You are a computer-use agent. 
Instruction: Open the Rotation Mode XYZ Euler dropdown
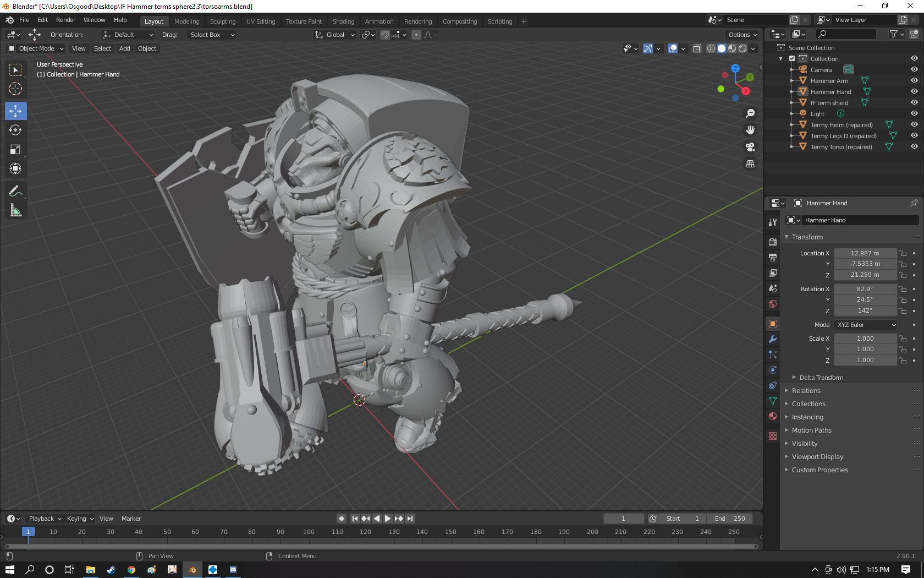(866, 325)
